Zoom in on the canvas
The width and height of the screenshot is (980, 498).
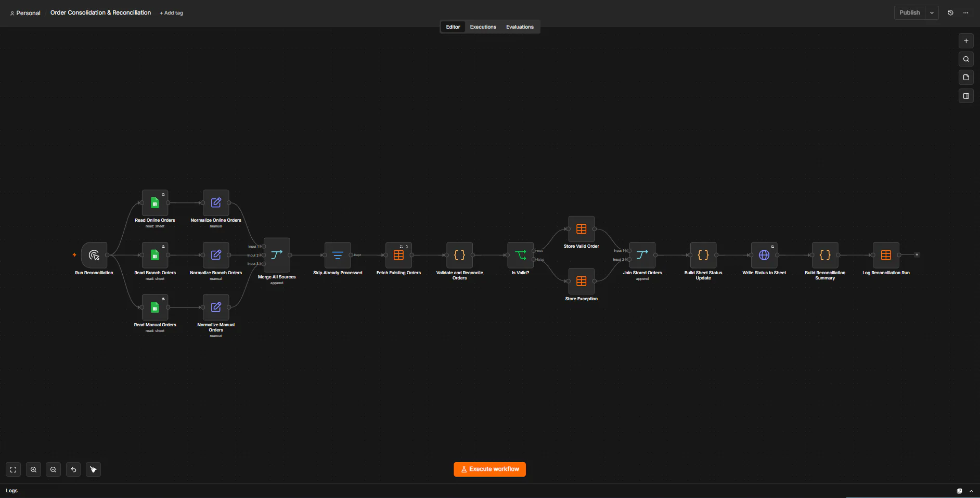33,470
